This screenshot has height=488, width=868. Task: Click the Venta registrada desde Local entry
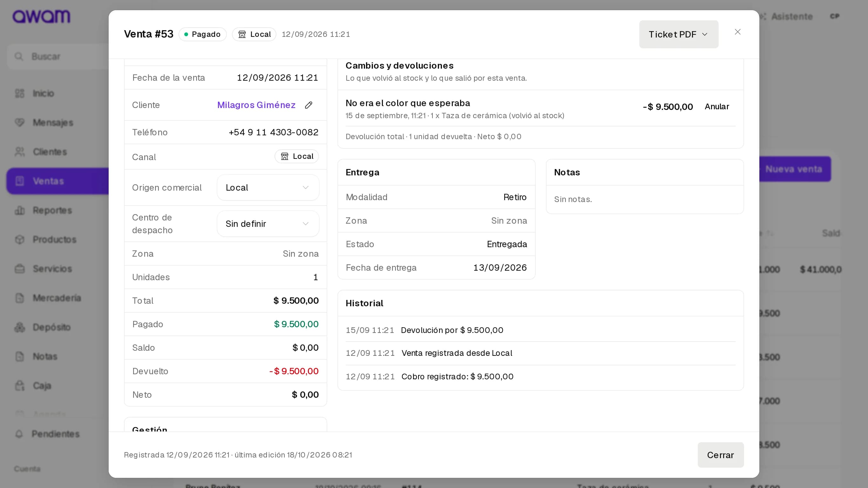457,353
